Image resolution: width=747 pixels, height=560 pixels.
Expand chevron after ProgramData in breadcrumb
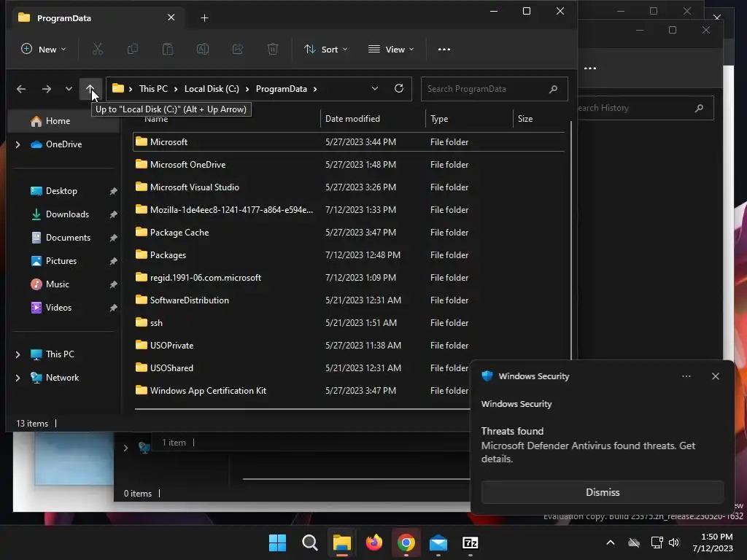click(x=315, y=89)
